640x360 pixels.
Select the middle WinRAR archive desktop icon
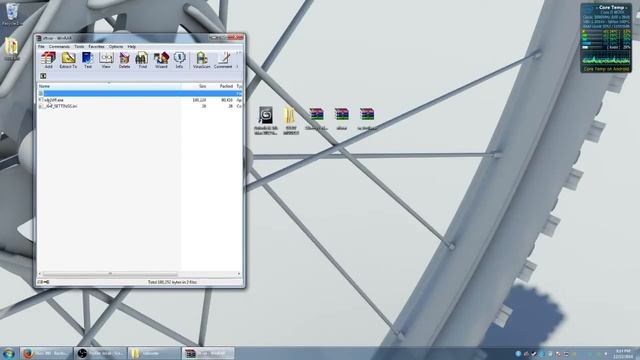pos(342,118)
